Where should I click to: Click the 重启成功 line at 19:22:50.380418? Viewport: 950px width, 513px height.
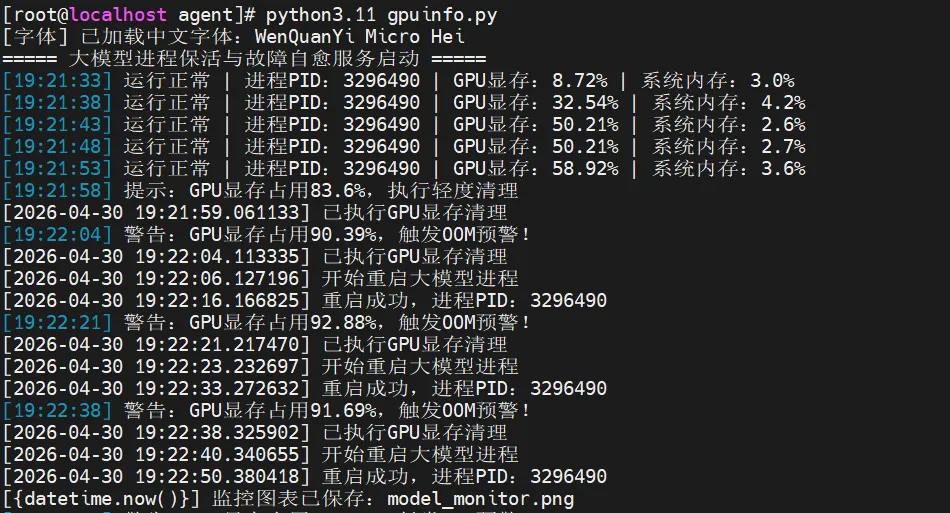click(305, 476)
